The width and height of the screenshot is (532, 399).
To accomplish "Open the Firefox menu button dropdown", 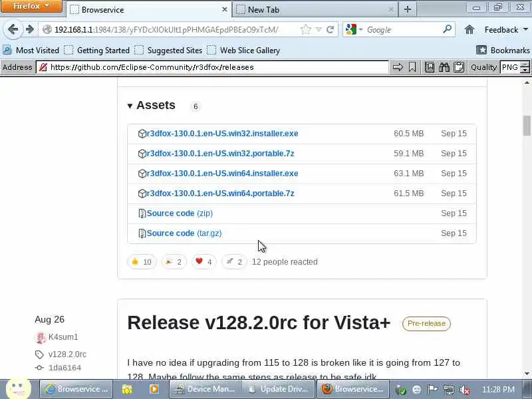I will click(31, 6).
